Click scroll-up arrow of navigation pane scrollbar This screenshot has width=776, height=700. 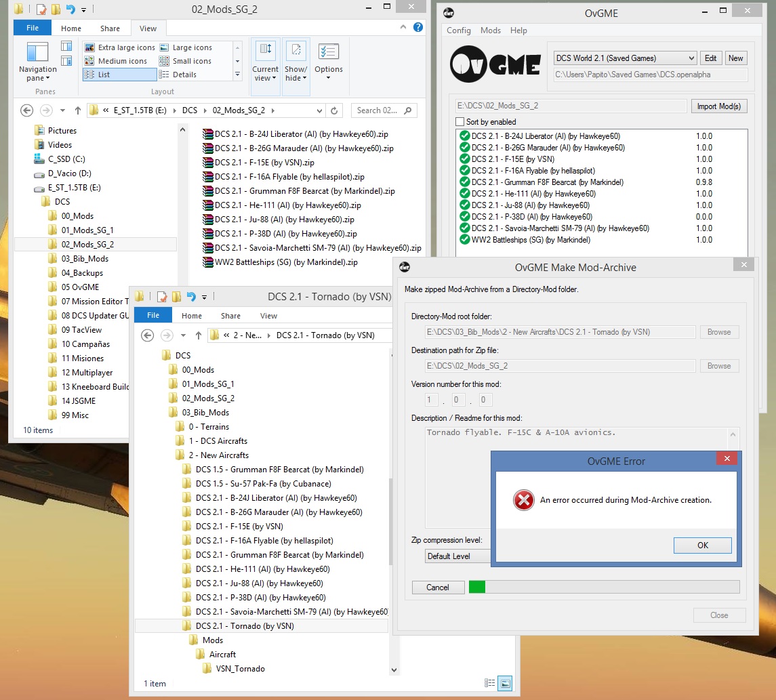pos(182,129)
